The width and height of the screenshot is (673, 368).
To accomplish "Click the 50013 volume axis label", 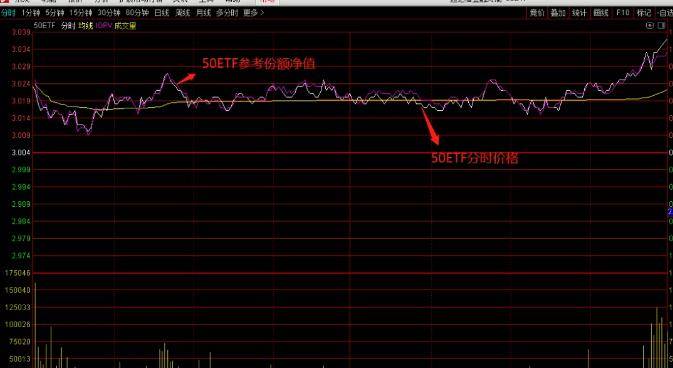I will pos(19,359).
